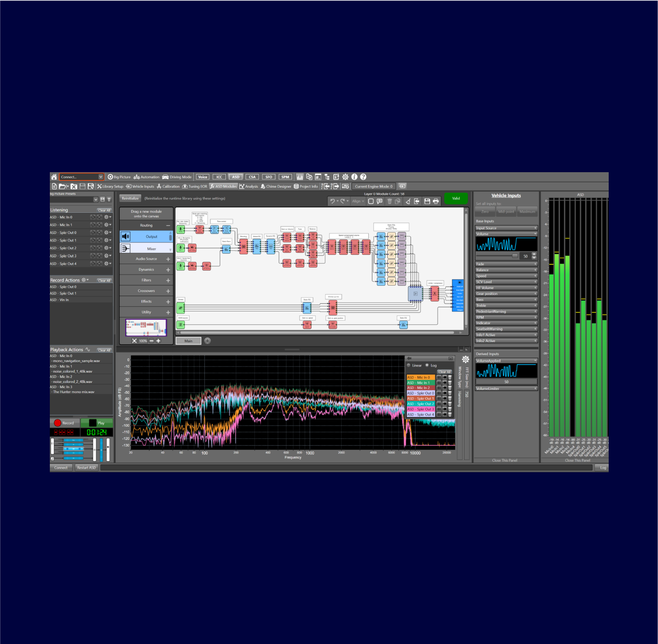Click the Info icon in top toolbar
Image resolution: width=658 pixels, height=644 pixels.
tap(354, 177)
